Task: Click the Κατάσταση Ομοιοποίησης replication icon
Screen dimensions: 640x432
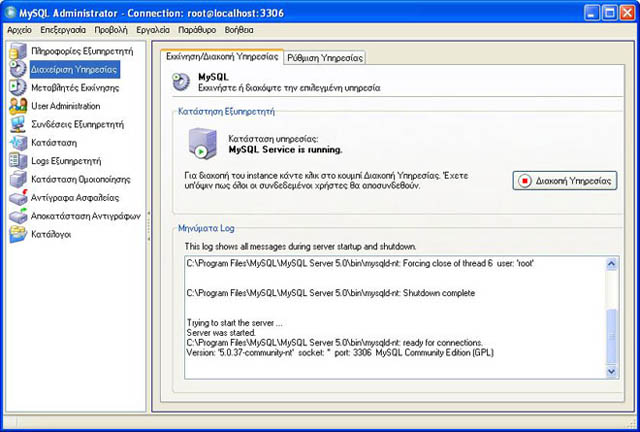Action: 18,179
